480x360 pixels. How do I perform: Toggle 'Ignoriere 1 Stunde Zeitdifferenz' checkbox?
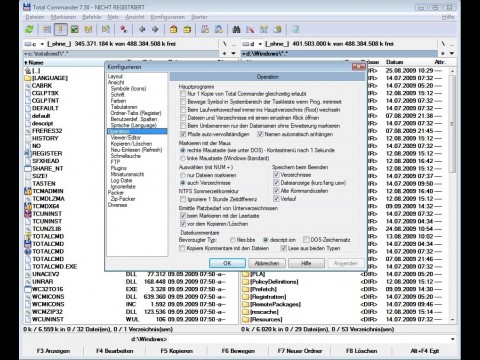(183, 199)
